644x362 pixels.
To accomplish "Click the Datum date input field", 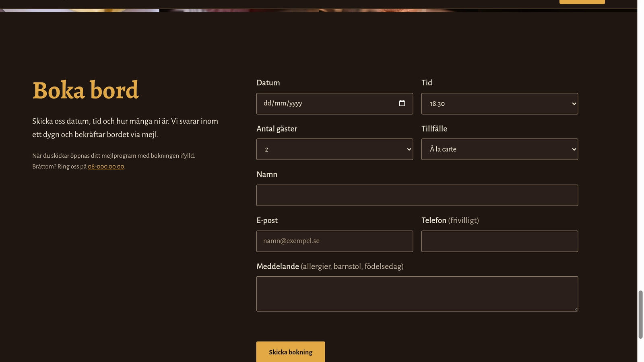I will (x=334, y=104).
